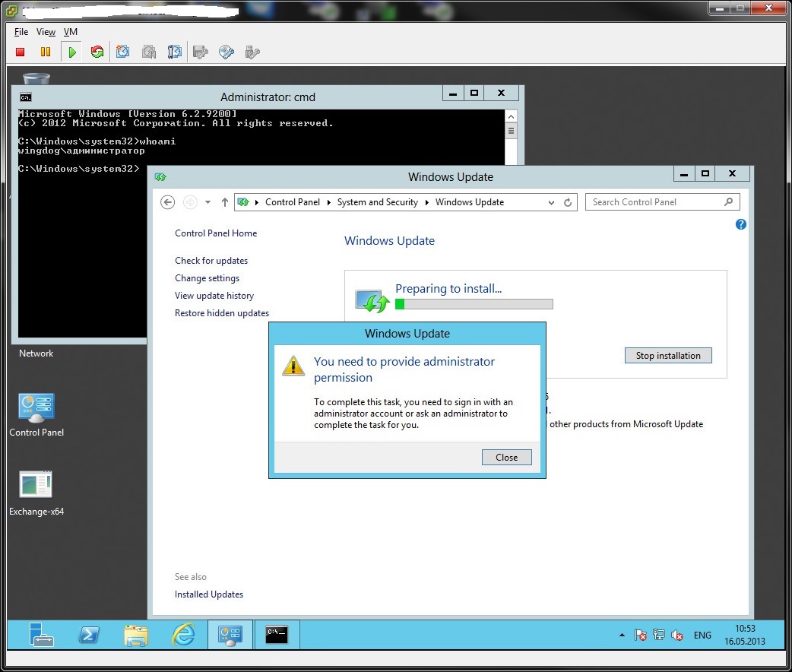Viewport: 792px width, 672px height.
Task: Open the Exchange-x64 desktop icon
Action: click(x=36, y=493)
